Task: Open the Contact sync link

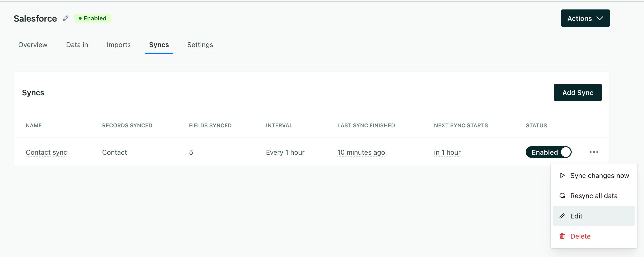Action: pos(46,152)
